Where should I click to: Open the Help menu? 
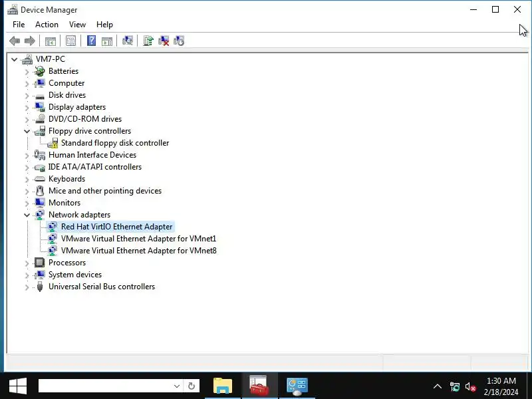[104, 25]
